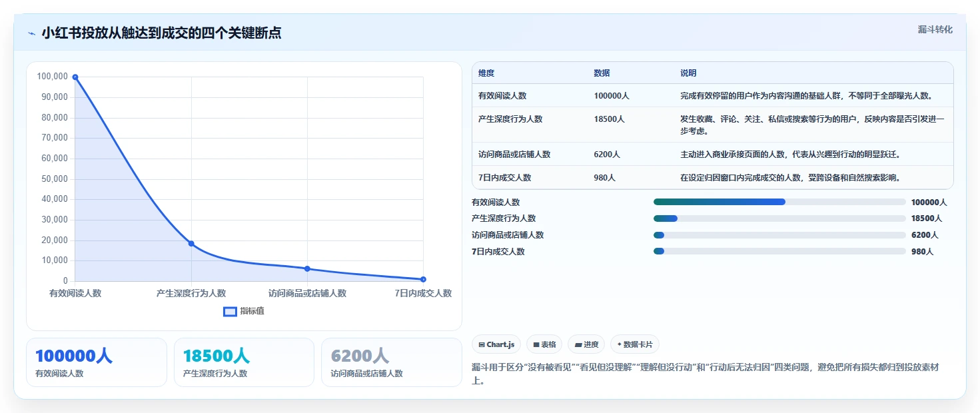Screen dimensions: 980x413
Task: Click table cell 980人
Action: (x=605, y=178)
